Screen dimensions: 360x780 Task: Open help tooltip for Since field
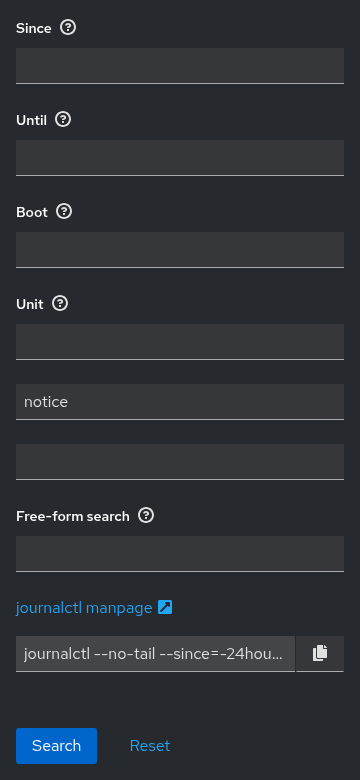(x=68, y=27)
